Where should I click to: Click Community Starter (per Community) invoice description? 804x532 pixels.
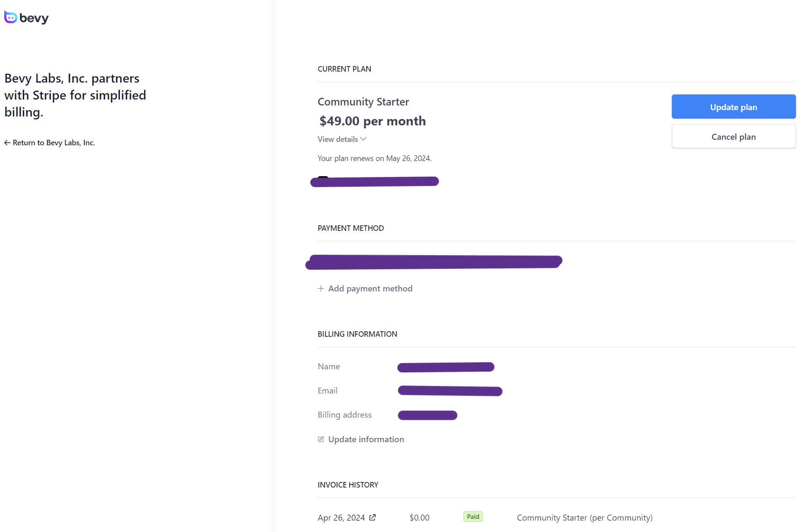(585, 518)
